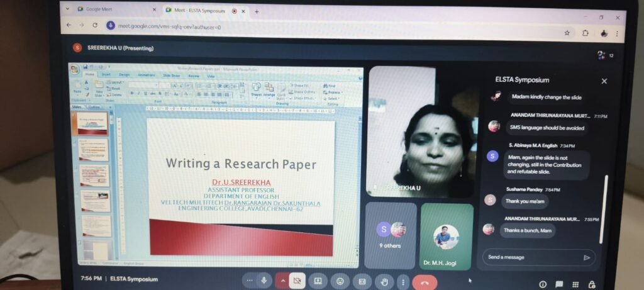Expand video settings arrow beside camera
This screenshot has height=290, width=644.
click(x=283, y=281)
